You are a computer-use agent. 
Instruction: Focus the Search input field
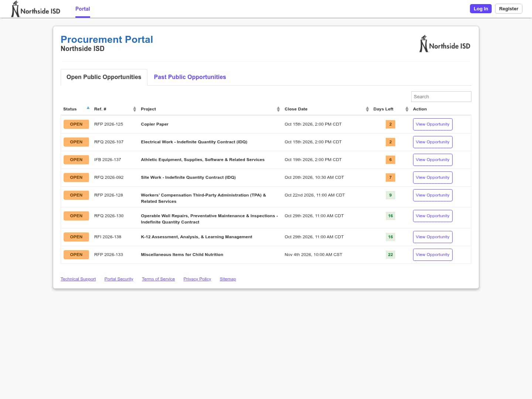pyautogui.click(x=441, y=96)
